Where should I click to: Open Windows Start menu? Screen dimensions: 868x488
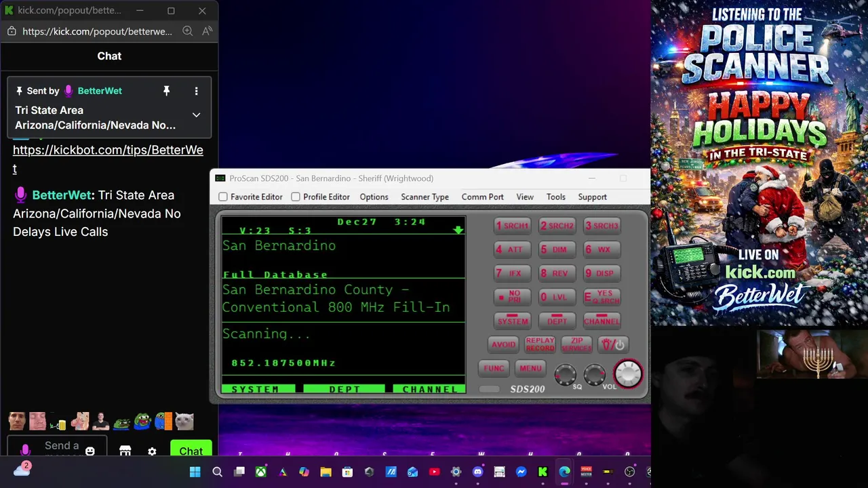[x=195, y=472]
